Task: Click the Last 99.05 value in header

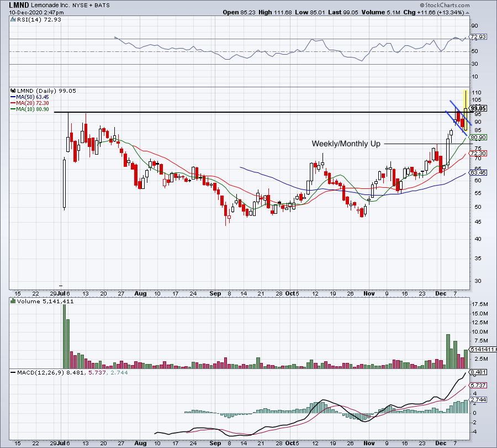Action: pos(343,12)
